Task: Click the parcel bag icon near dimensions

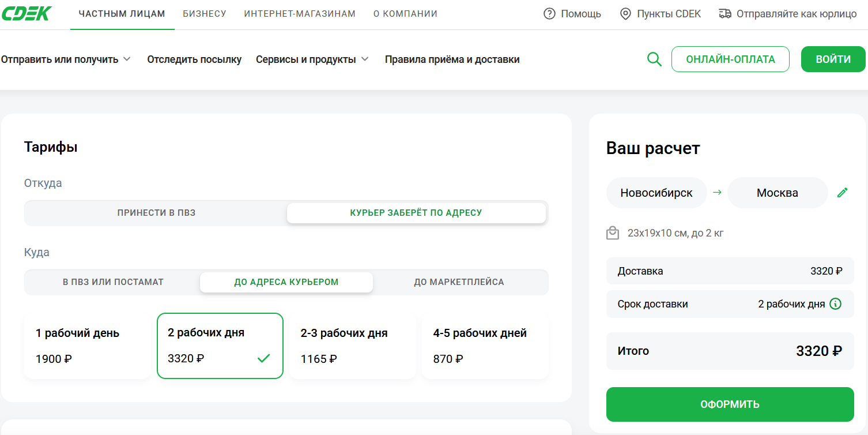Action: click(x=613, y=233)
